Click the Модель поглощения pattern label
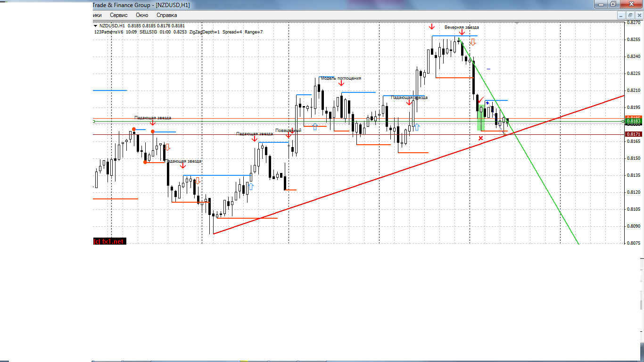644x362 pixels. pos(341,78)
